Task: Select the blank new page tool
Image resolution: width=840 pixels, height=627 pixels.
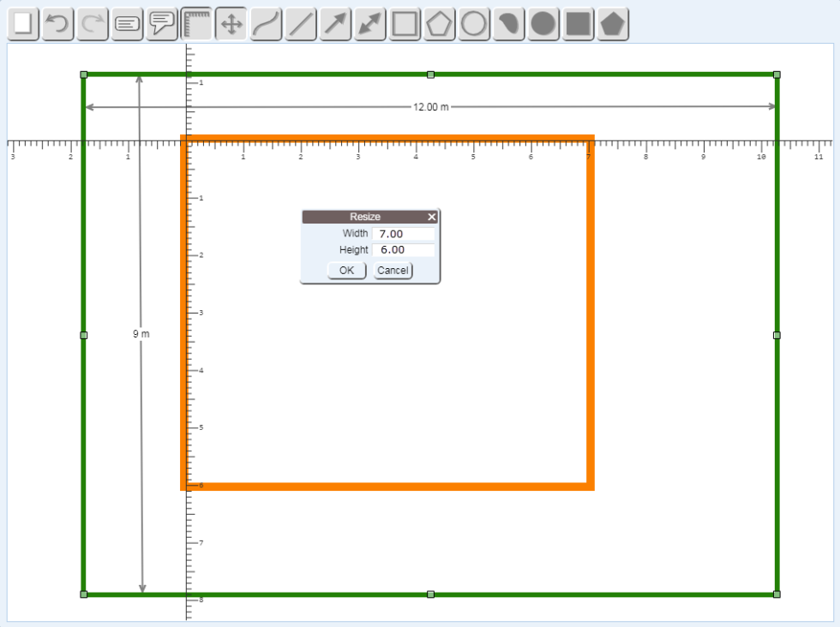Action: coord(22,24)
